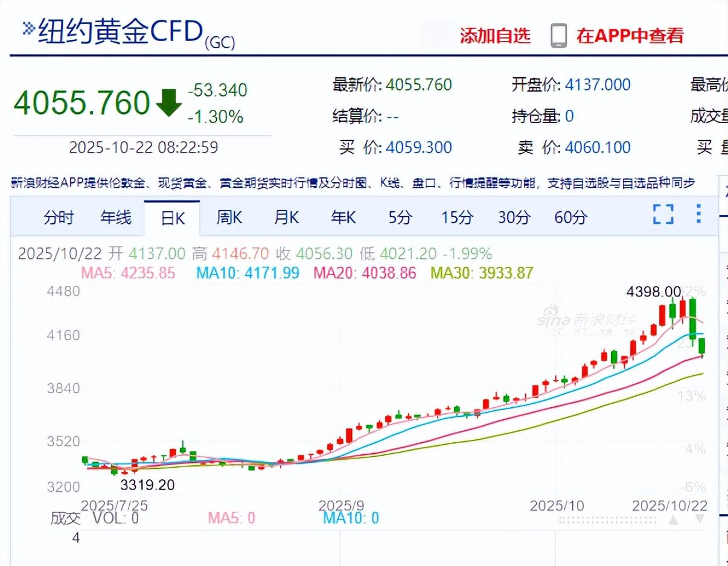Show the 5分 minute chart
This screenshot has height=566, width=728.
tap(400, 218)
